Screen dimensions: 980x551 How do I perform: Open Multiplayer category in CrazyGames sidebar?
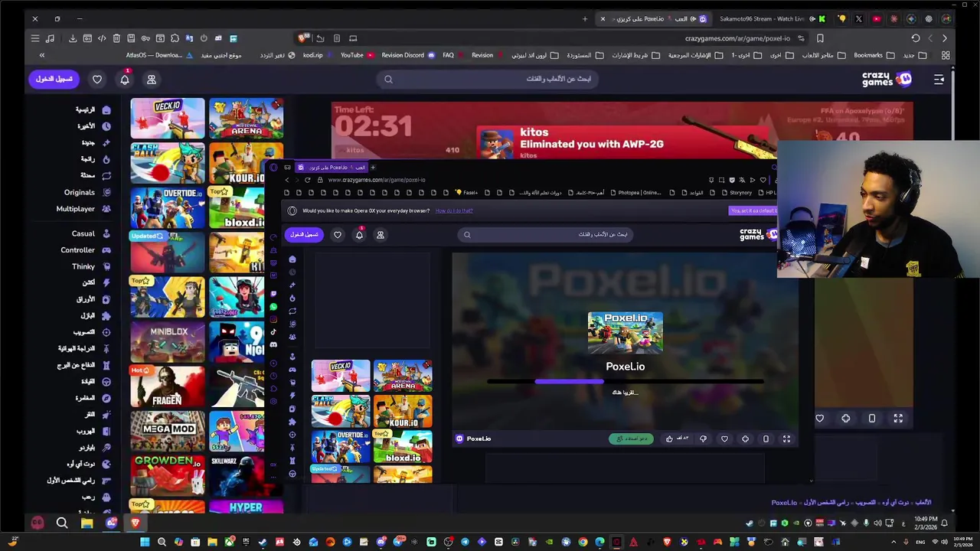83,209
